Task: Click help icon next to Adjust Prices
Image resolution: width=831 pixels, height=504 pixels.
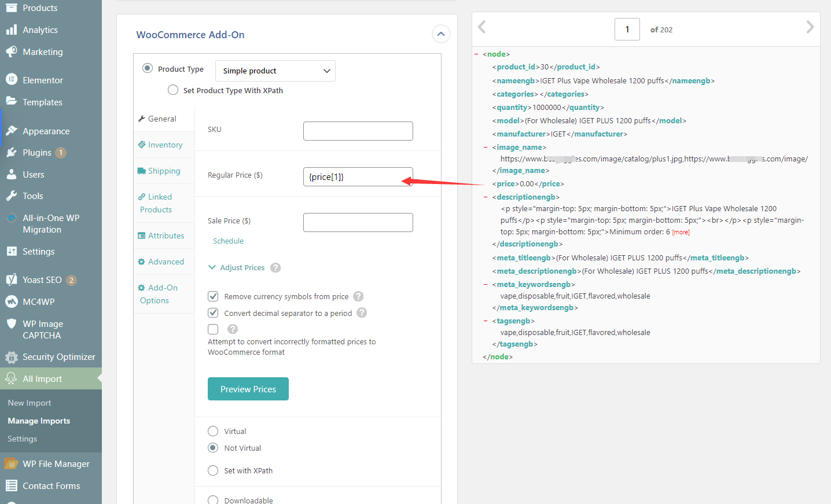Action: (275, 267)
